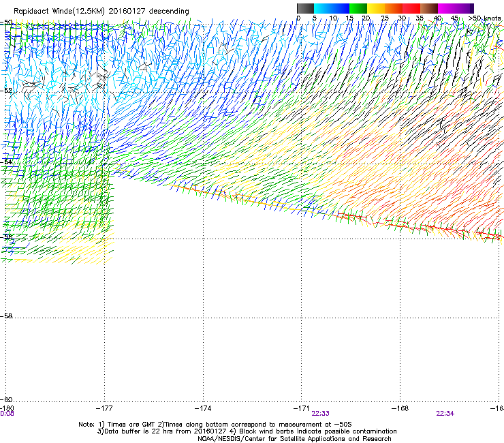The image size is (504, 443).
Task: Click the 'Times are GMT' note line
Action: click(x=215, y=425)
